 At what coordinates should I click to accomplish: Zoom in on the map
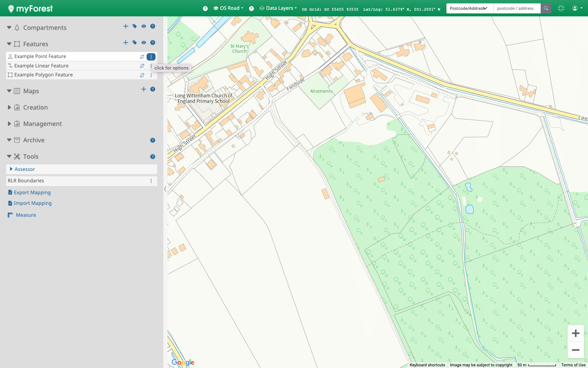tap(576, 333)
